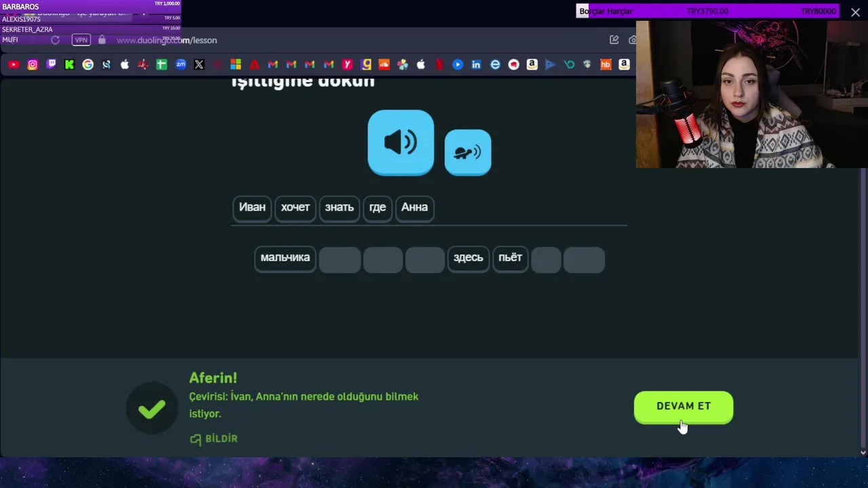
Task: Open the colorful pinwheel bookmark
Action: pyautogui.click(x=403, y=64)
